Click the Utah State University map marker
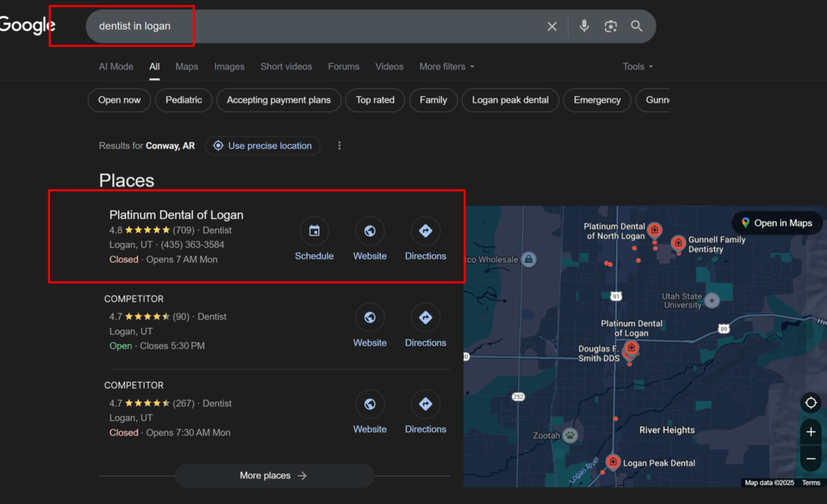The width and height of the screenshot is (827, 504). pos(712,300)
